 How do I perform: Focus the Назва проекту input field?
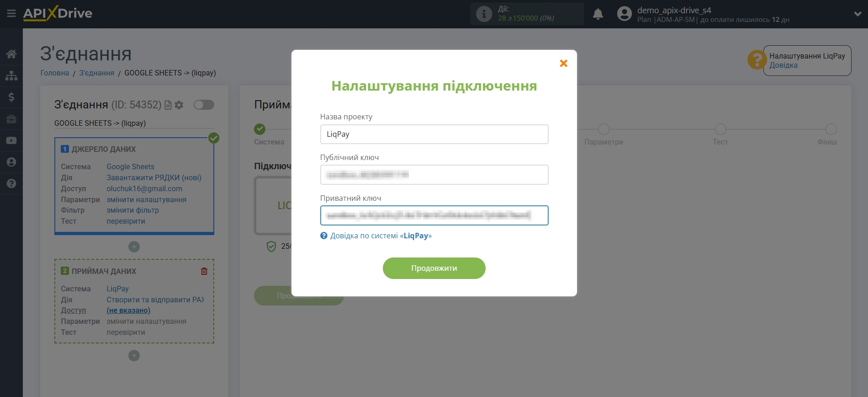tap(434, 134)
